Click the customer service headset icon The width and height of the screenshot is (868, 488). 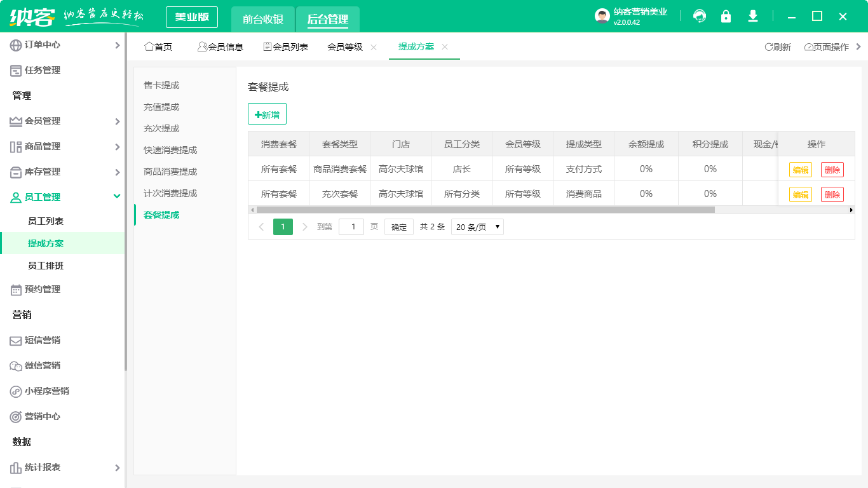point(700,17)
